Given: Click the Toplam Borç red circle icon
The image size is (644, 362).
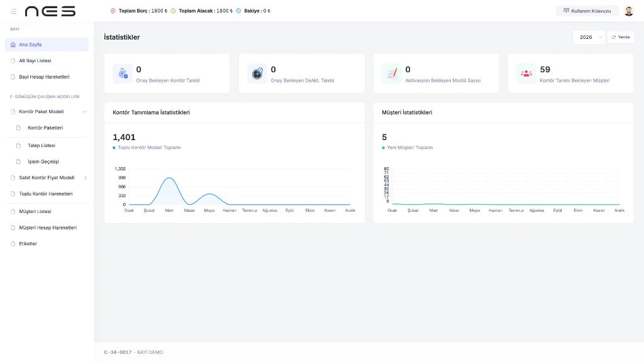Looking at the screenshot, I should tap(113, 11).
